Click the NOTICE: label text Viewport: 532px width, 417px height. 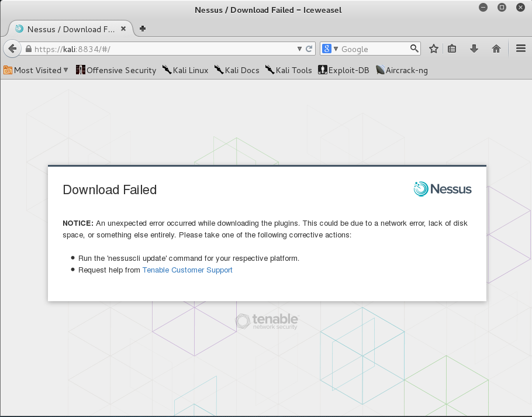(78, 223)
